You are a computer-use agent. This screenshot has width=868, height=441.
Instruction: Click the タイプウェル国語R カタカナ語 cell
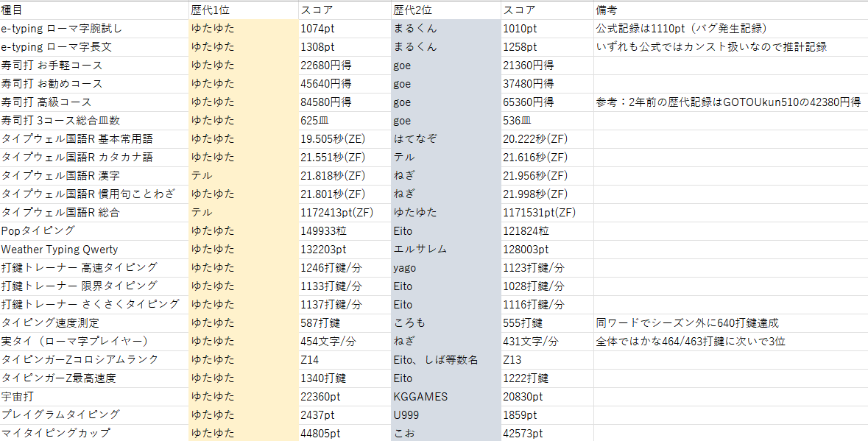94,158
